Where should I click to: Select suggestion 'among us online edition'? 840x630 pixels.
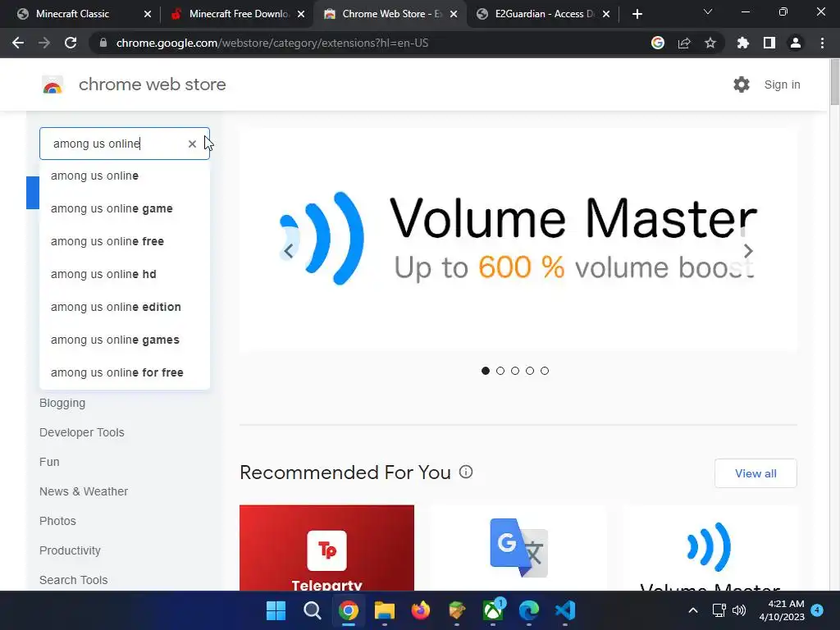click(125, 307)
